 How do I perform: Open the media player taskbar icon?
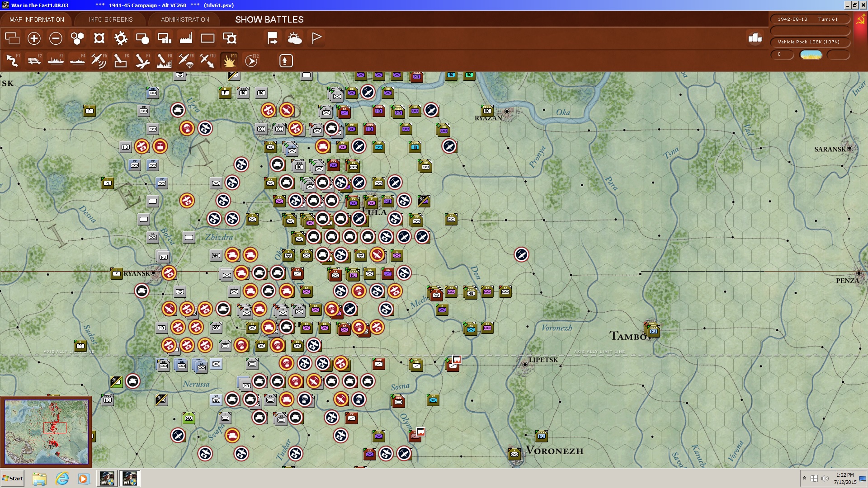(84, 479)
